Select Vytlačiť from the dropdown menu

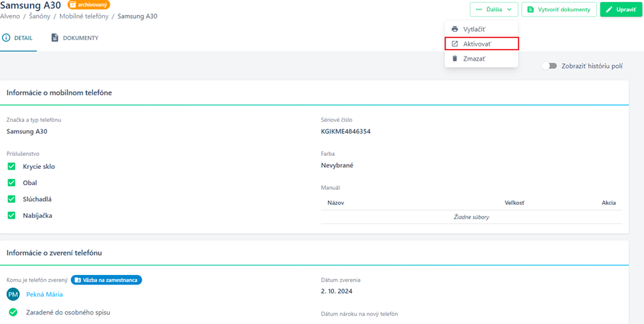tap(481, 29)
